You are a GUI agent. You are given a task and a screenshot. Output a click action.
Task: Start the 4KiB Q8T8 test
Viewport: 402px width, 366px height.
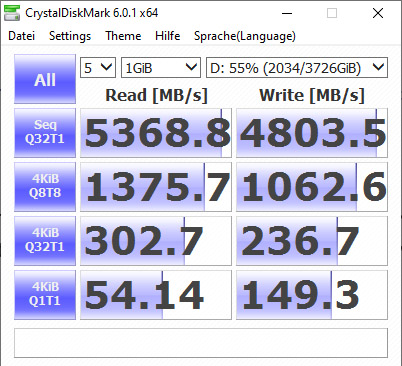pos(45,187)
